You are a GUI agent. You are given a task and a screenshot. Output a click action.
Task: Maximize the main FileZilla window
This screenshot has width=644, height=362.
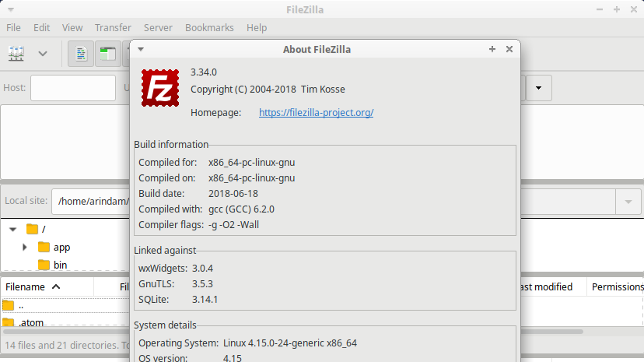click(617, 9)
